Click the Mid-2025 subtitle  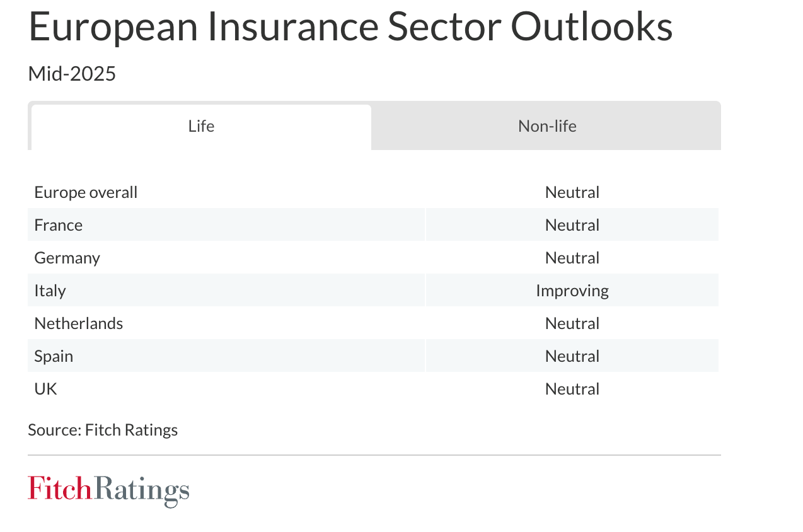coord(72,74)
